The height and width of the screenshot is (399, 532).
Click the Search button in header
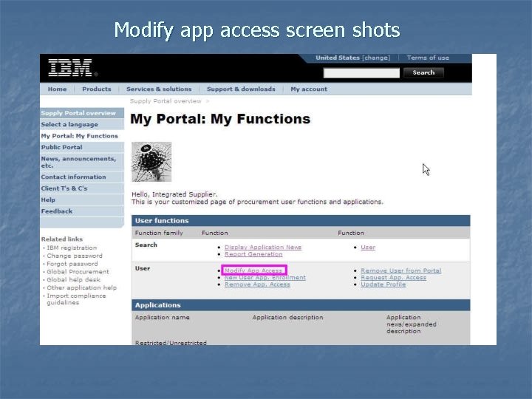coord(423,72)
